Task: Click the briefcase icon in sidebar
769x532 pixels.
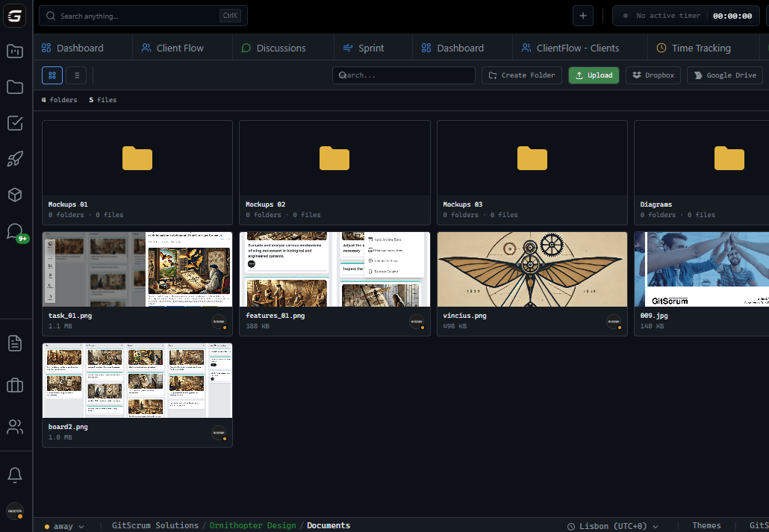Action: 15,384
